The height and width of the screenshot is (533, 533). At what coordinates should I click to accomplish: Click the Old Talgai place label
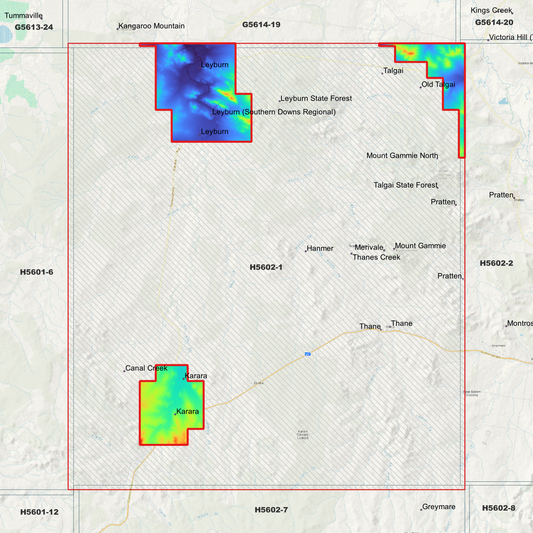tap(438, 84)
